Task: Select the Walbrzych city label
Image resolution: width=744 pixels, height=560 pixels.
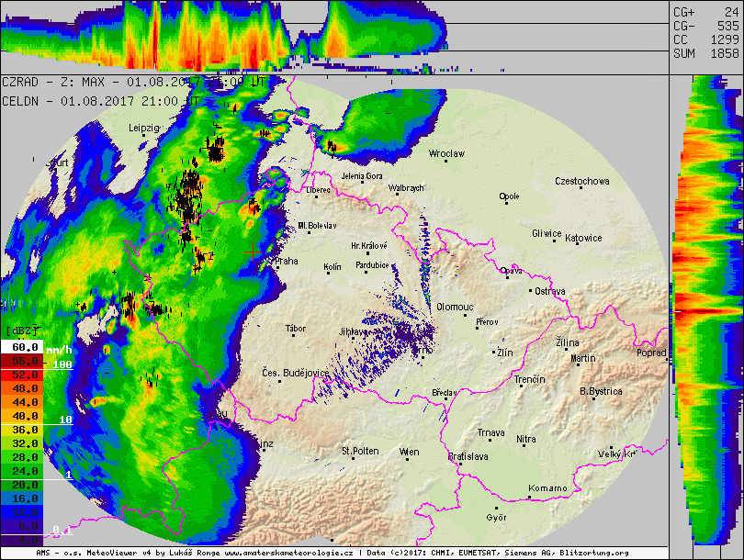Action: [x=406, y=188]
